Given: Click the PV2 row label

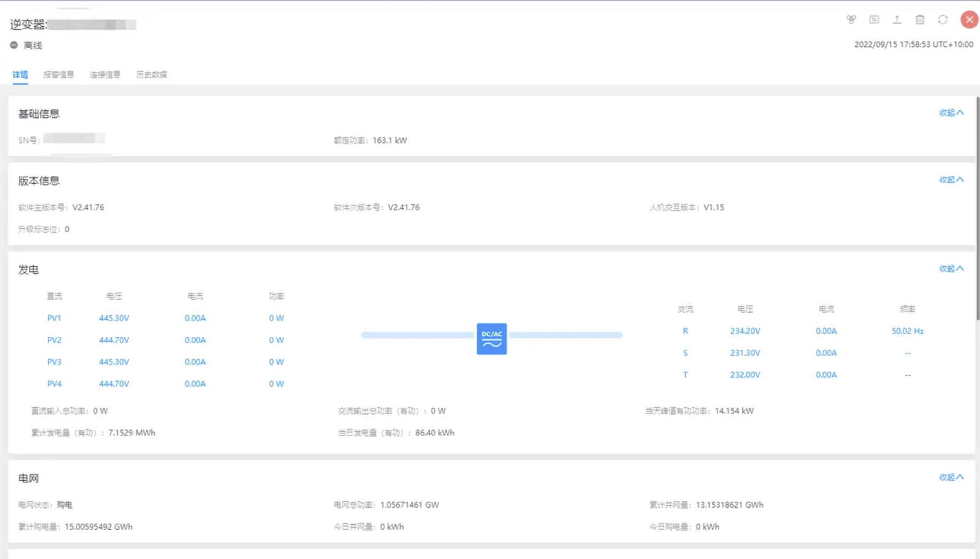Looking at the screenshot, I should (x=54, y=340).
